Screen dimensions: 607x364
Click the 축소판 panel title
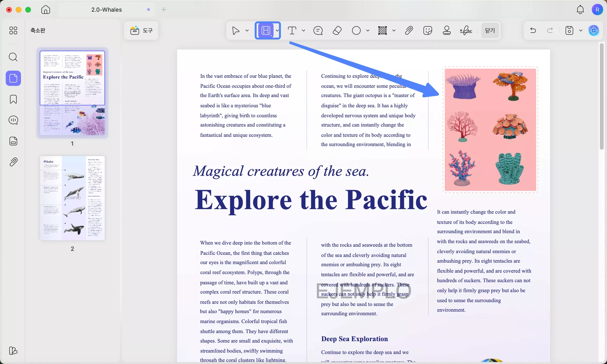[38, 30]
